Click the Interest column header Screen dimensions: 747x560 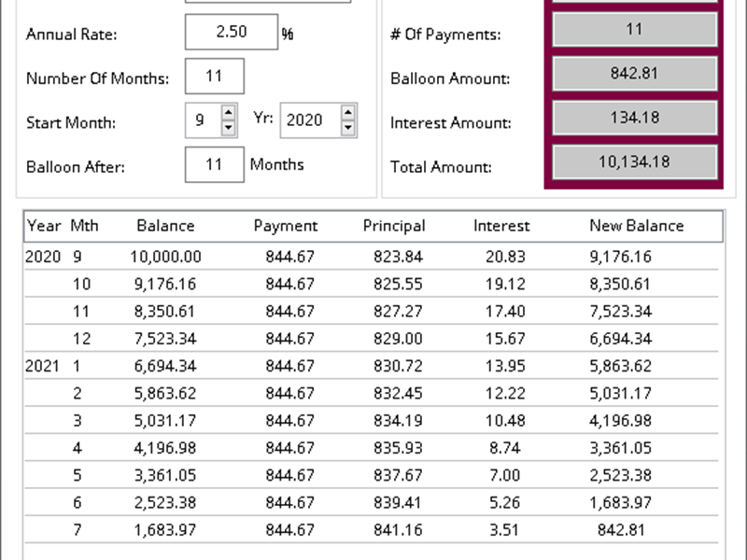tap(502, 226)
